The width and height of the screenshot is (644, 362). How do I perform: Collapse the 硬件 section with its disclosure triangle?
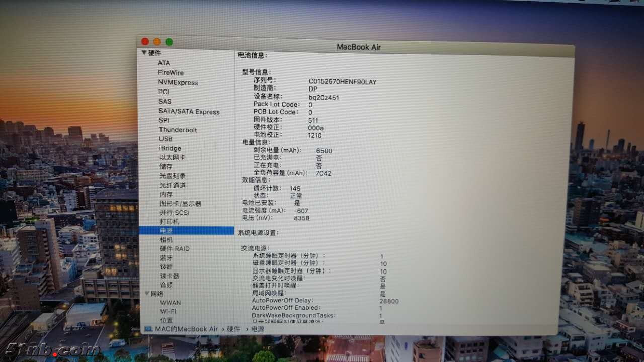144,53
